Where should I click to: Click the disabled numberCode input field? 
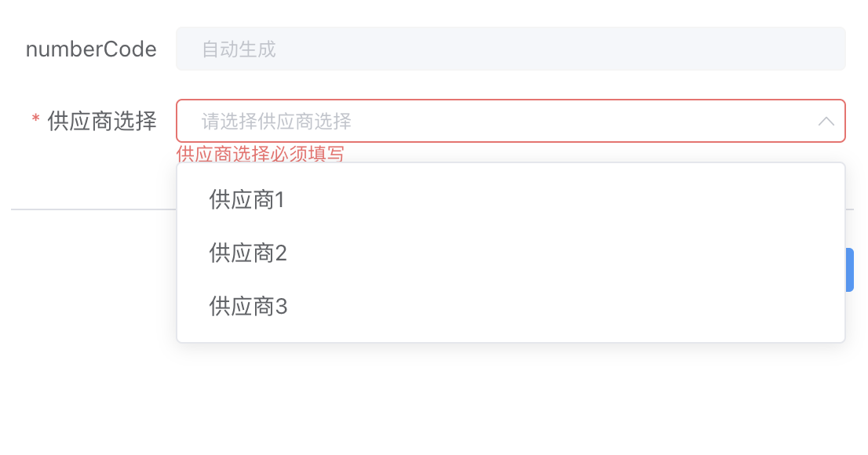[510, 49]
